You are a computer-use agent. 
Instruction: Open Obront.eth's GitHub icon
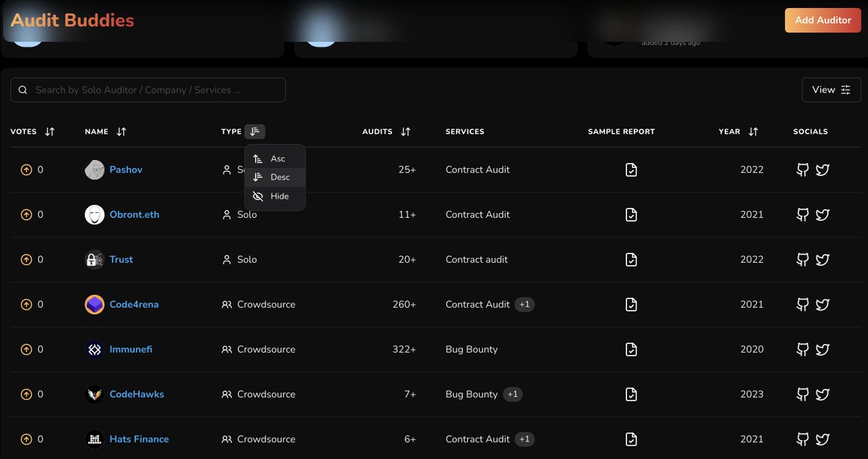click(802, 215)
